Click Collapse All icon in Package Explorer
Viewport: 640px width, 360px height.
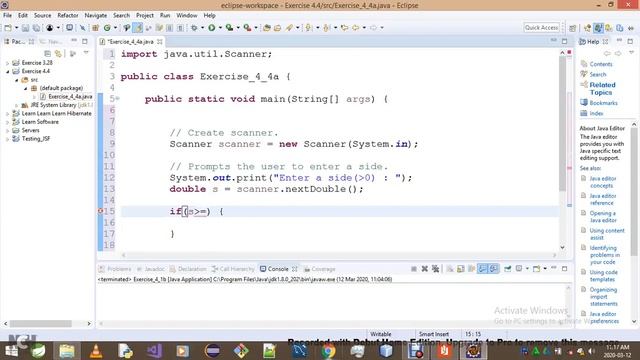click(x=47, y=53)
